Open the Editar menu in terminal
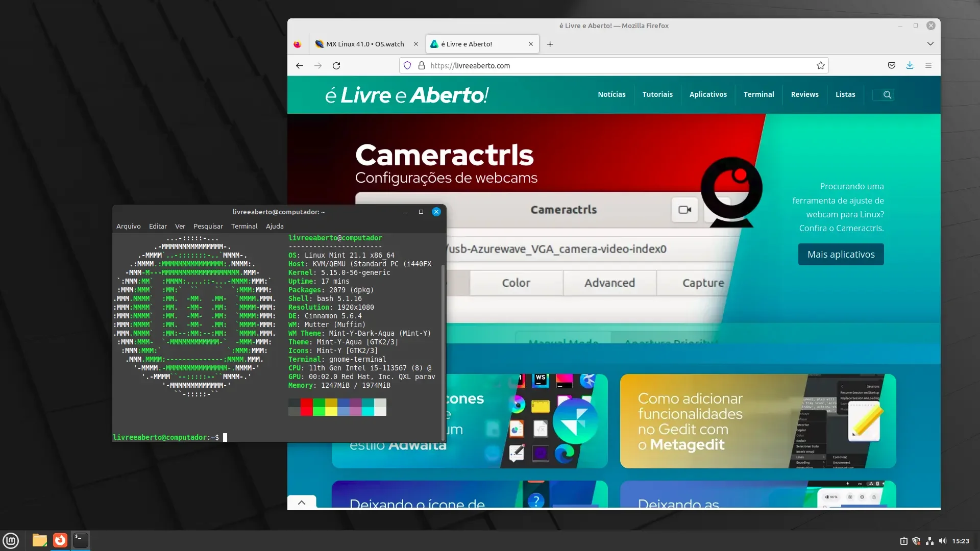The image size is (980, 551). (x=158, y=226)
